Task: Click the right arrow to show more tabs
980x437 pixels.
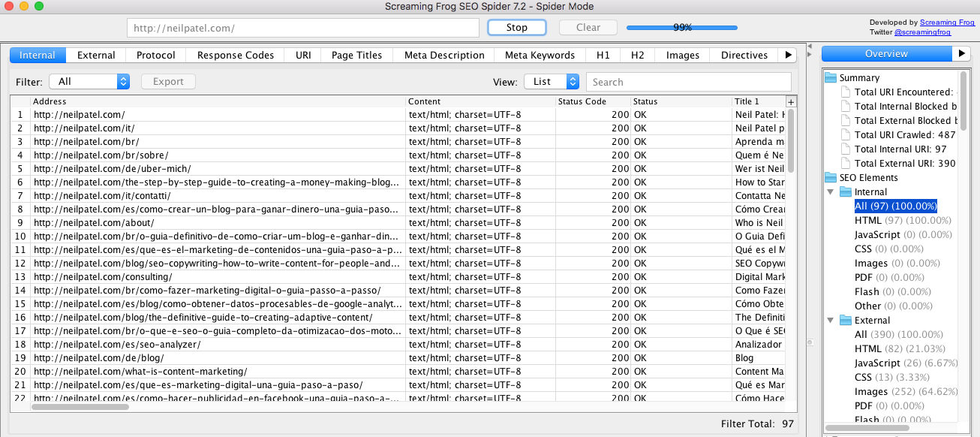Action: [787, 55]
